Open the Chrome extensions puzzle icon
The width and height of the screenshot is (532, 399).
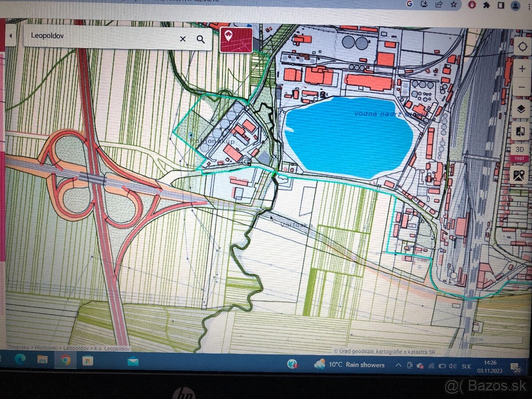pyautogui.click(x=486, y=5)
